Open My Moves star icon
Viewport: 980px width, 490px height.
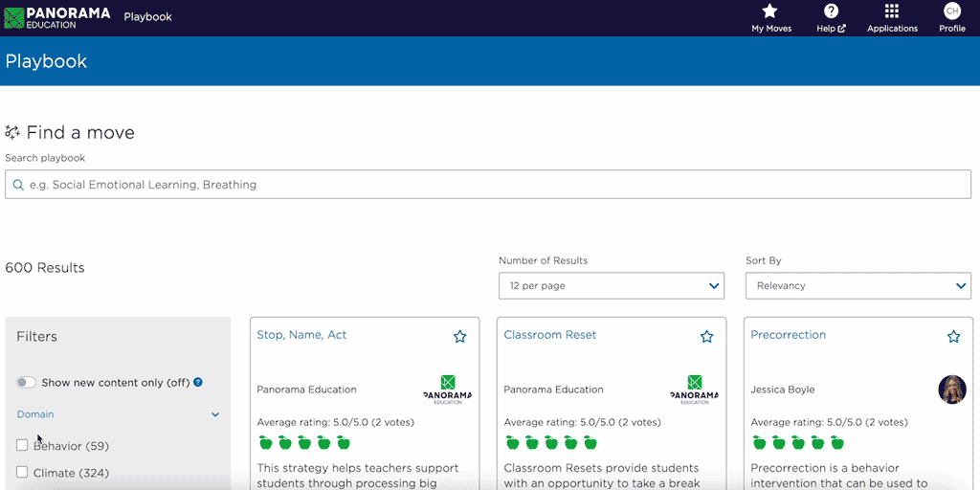(x=770, y=11)
